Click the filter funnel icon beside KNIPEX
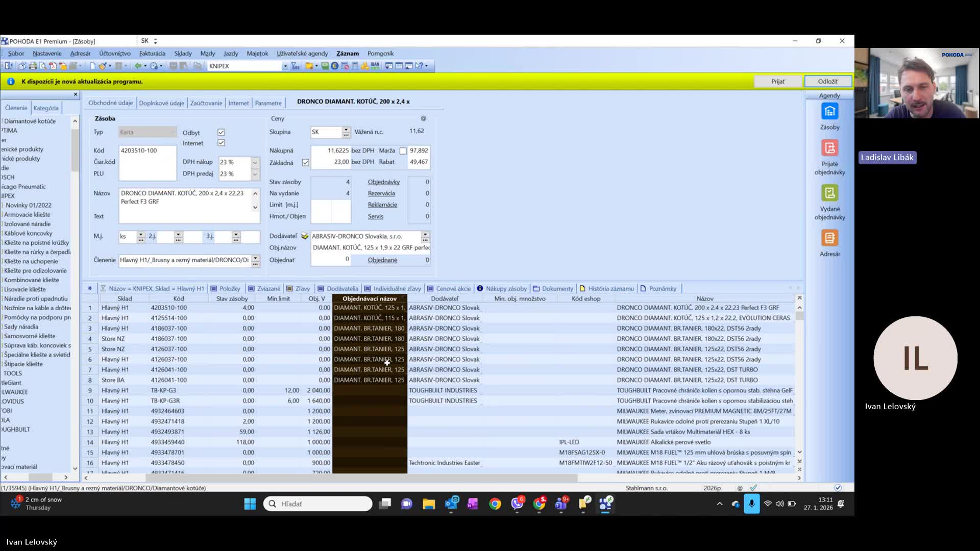The height and width of the screenshot is (551, 980). pyautogui.click(x=295, y=66)
